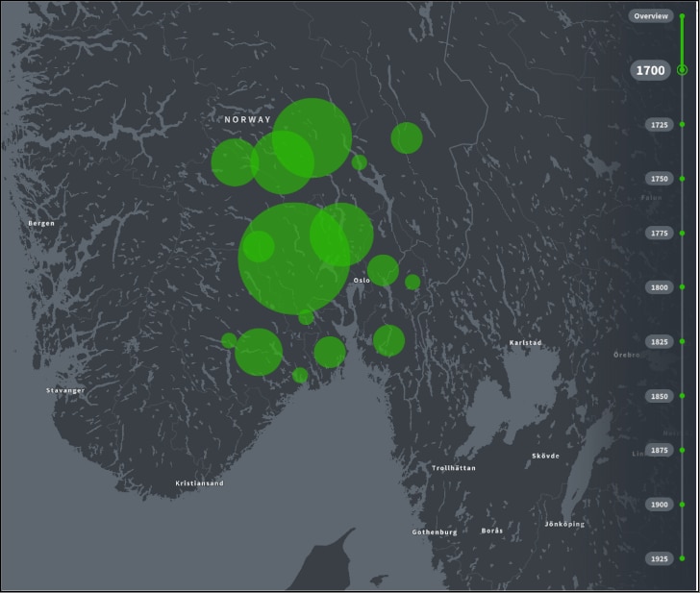
Task: Select year 1850 on the timeline
Action: click(x=659, y=396)
